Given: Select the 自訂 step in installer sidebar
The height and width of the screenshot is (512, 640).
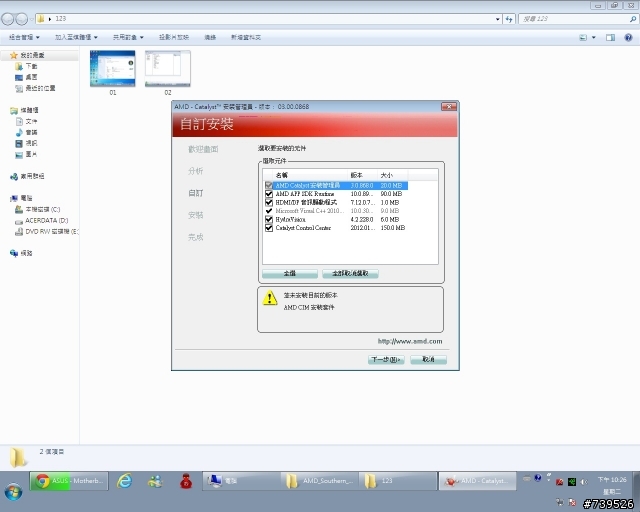Looking at the screenshot, I should click(x=196, y=193).
